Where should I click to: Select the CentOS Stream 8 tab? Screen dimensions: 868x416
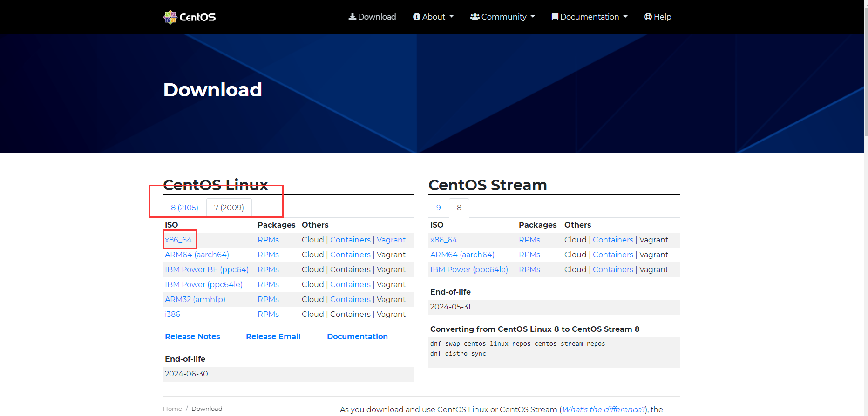(459, 208)
